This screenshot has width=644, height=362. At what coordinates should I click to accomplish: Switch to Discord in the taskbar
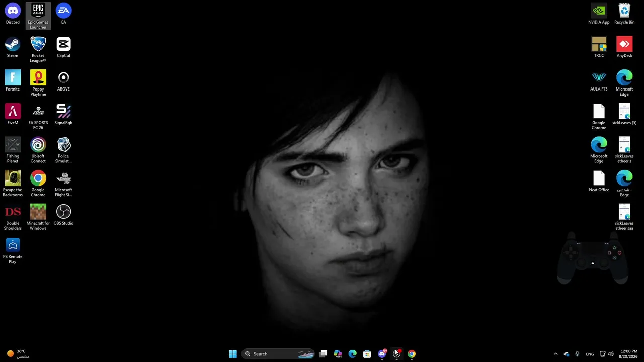pos(382,354)
